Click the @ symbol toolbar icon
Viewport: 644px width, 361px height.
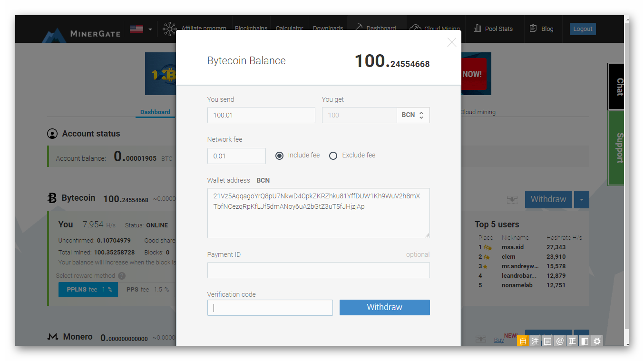coord(560,341)
